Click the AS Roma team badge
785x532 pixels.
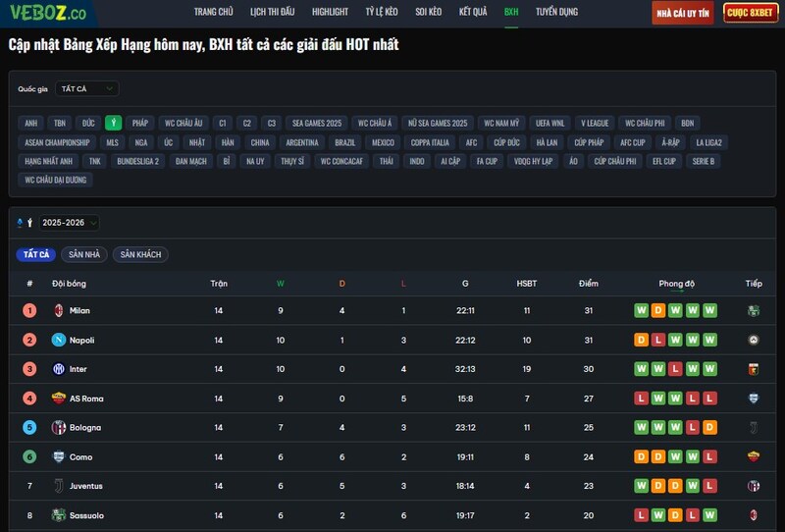point(59,399)
